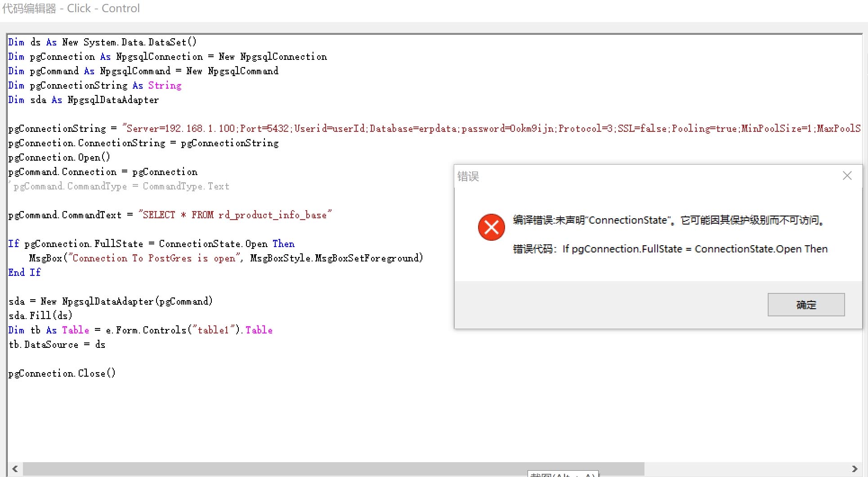Click the 'Dim pgConnectionString As String' line
This screenshot has width=868, height=477.
tap(95, 85)
